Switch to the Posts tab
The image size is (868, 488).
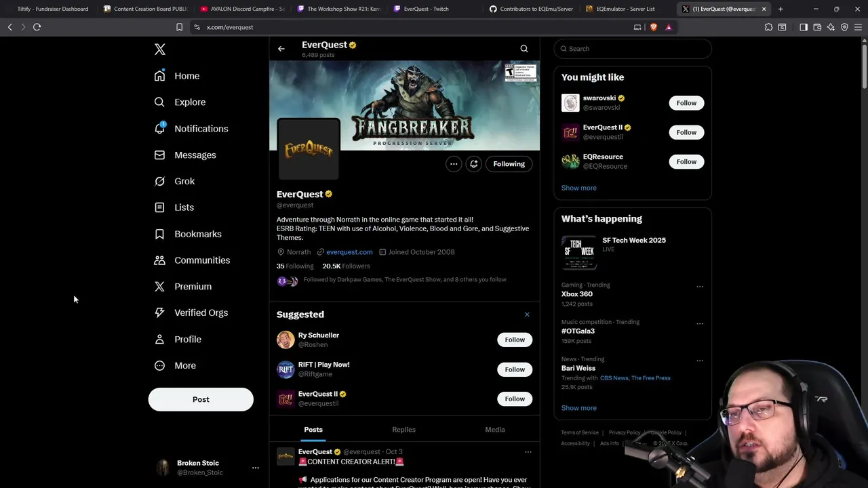tap(313, 430)
